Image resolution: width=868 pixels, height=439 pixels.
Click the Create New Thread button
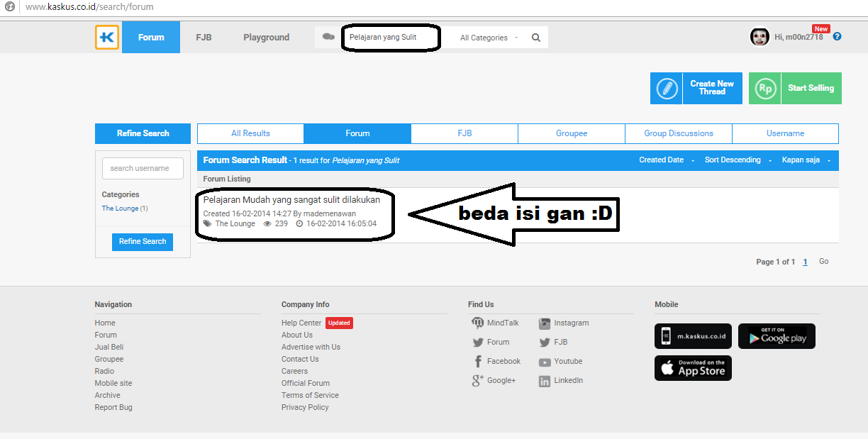pyautogui.click(x=696, y=88)
